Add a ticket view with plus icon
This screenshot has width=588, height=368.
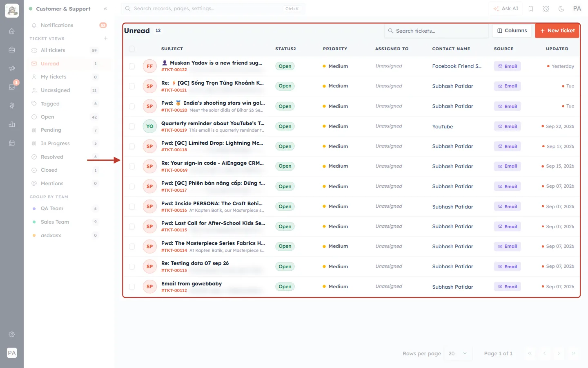[x=106, y=38]
